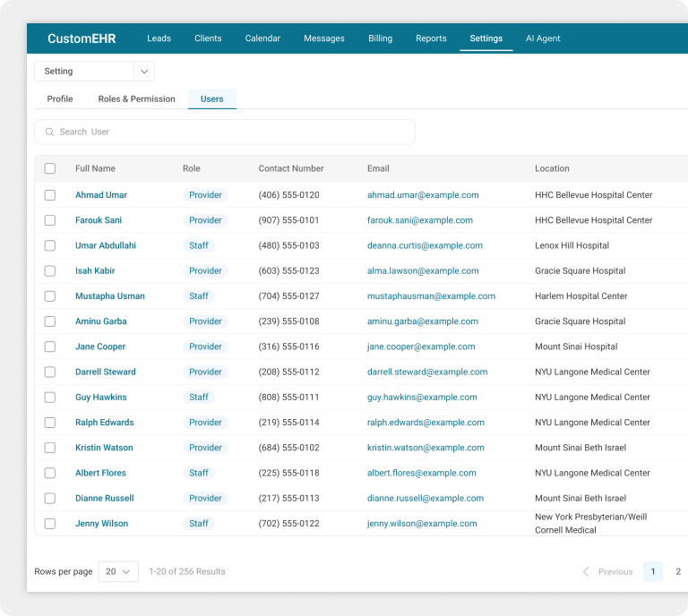This screenshot has height=616, width=688.
Task: Check the Jenny Wilson row checkbox
Action: [50, 524]
